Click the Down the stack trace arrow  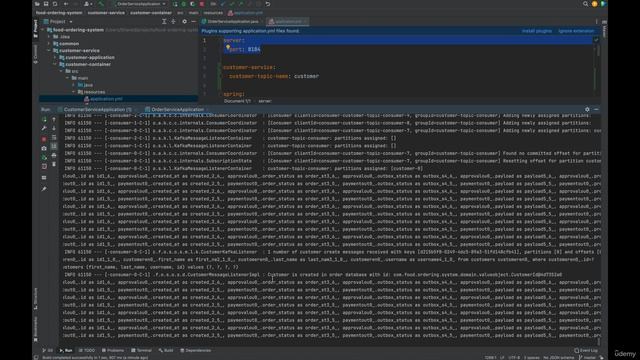[54, 129]
